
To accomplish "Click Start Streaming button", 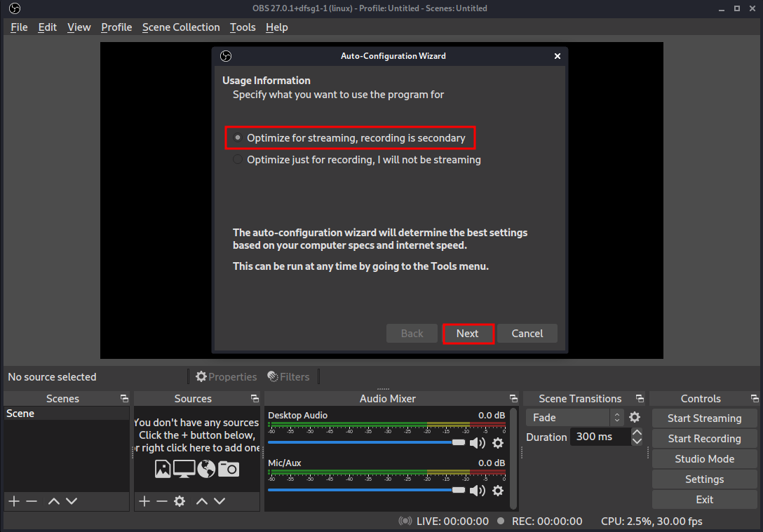I will pos(704,418).
